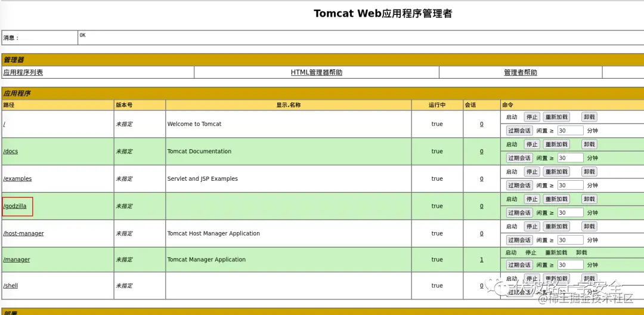644x315 pixels.
Task: Open session count 0 for root / row
Action: pos(482,124)
